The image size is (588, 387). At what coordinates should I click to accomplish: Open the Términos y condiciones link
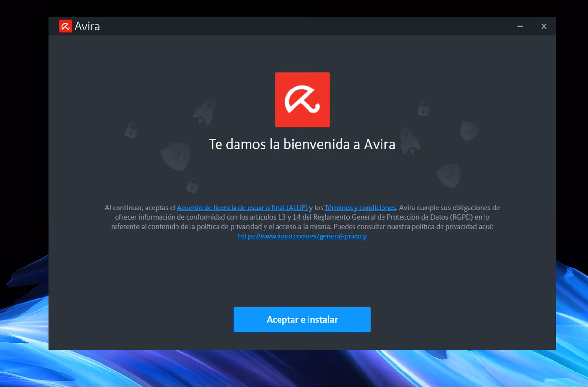(360, 208)
